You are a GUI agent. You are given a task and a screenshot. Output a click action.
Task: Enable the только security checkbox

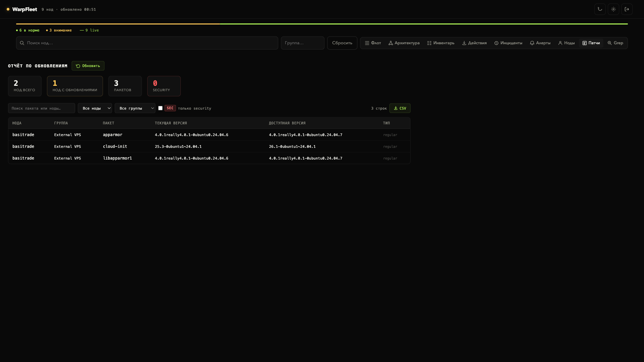(160, 108)
